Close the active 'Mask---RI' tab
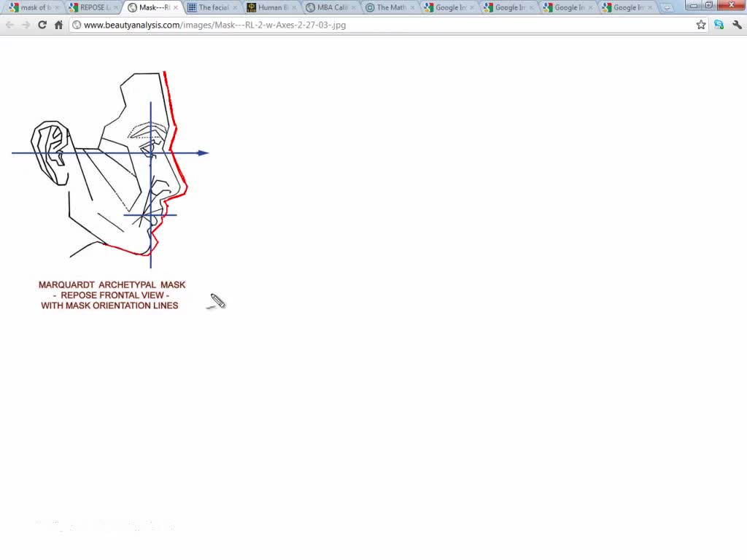 click(176, 7)
